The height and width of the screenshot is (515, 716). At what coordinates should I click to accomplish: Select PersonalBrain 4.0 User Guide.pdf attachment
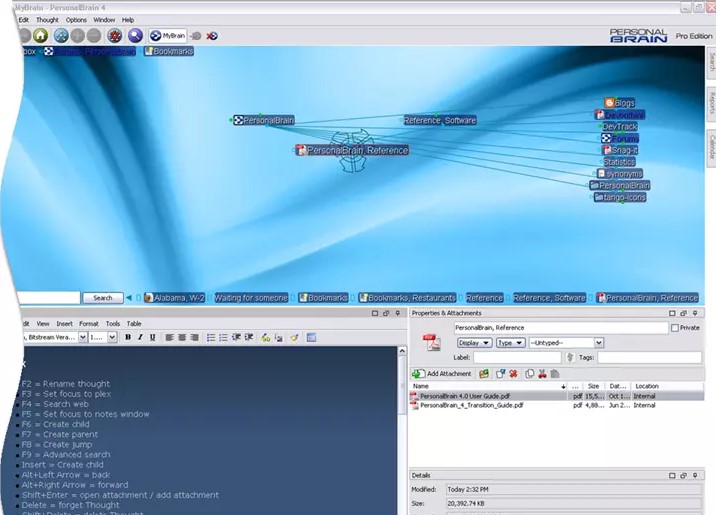[x=466, y=396]
